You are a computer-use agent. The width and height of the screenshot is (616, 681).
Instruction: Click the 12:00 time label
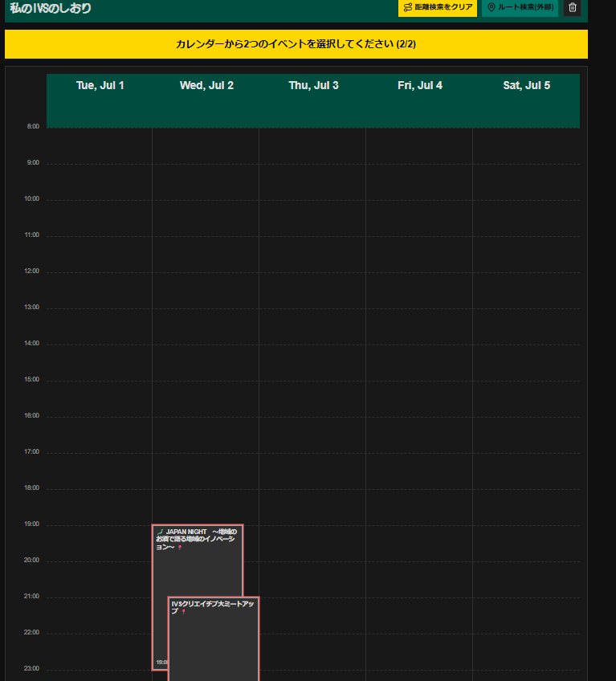(x=31, y=271)
